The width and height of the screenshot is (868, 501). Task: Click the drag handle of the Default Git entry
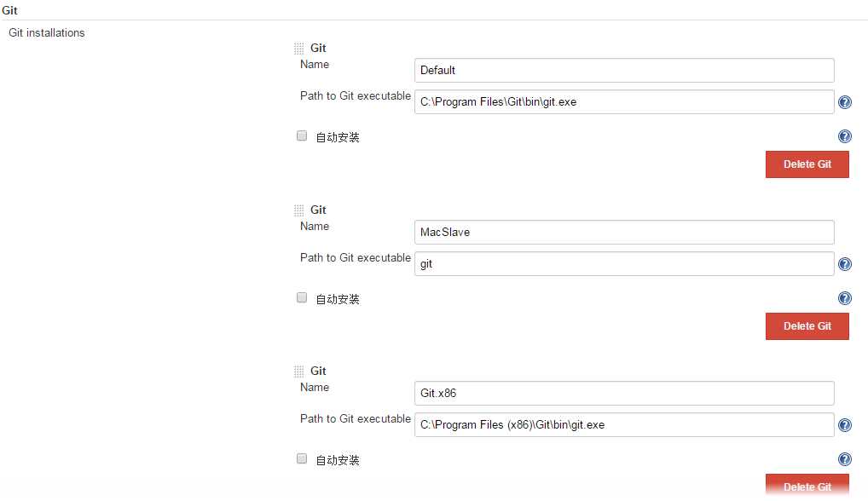pos(298,49)
